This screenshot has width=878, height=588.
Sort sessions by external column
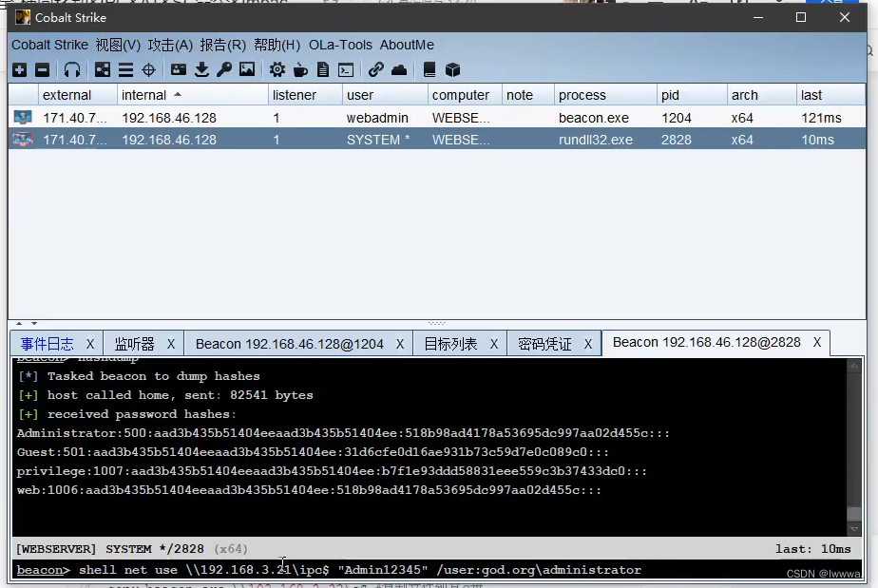pyautogui.click(x=77, y=95)
